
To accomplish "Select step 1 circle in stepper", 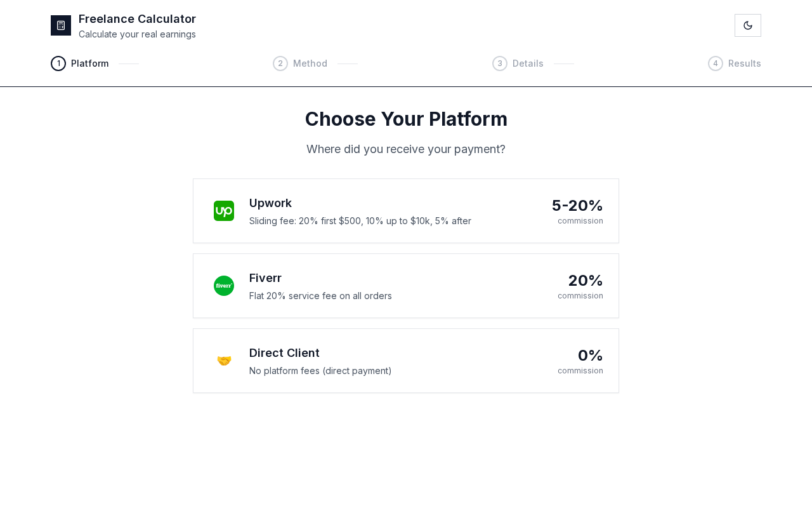I will [x=58, y=63].
